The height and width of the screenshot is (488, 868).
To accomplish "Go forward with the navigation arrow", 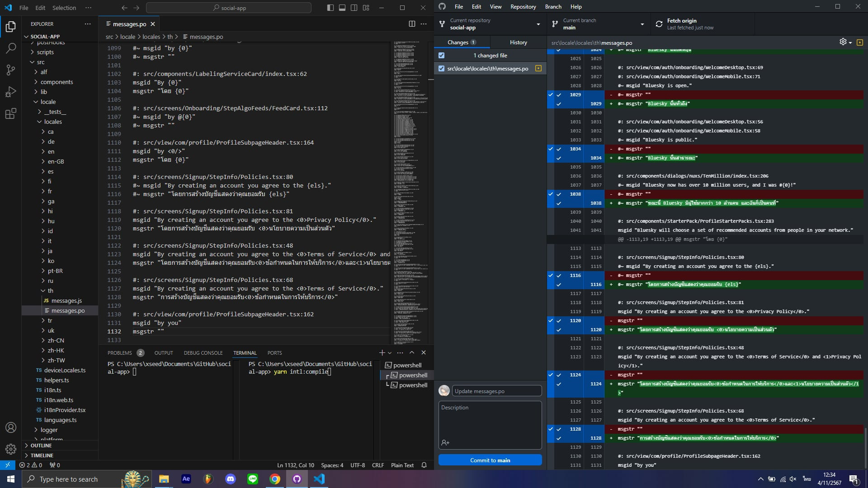I will (137, 8).
